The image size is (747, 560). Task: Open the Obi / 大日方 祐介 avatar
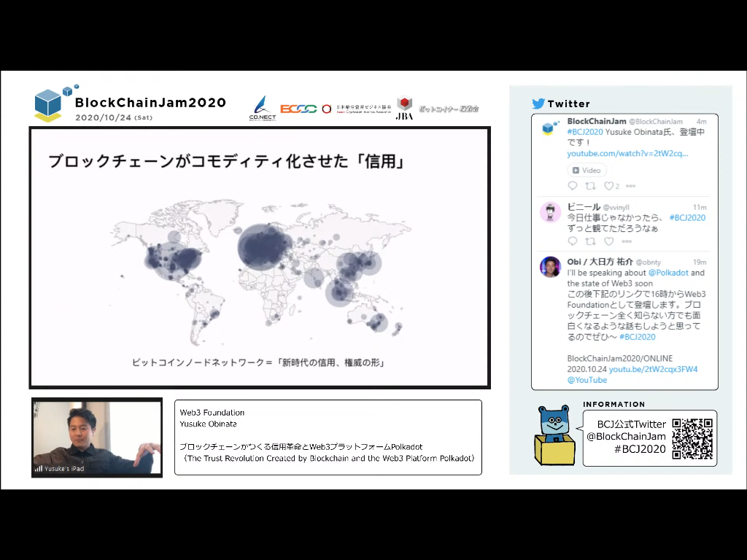550,267
